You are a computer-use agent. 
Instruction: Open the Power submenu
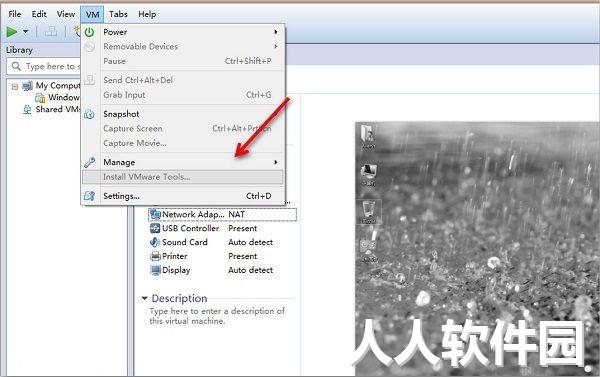(183, 32)
